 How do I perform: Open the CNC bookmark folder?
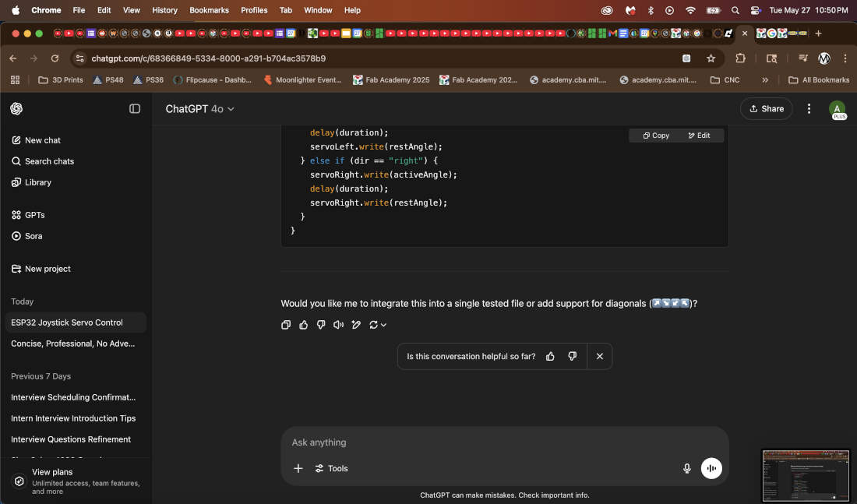[725, 79]
